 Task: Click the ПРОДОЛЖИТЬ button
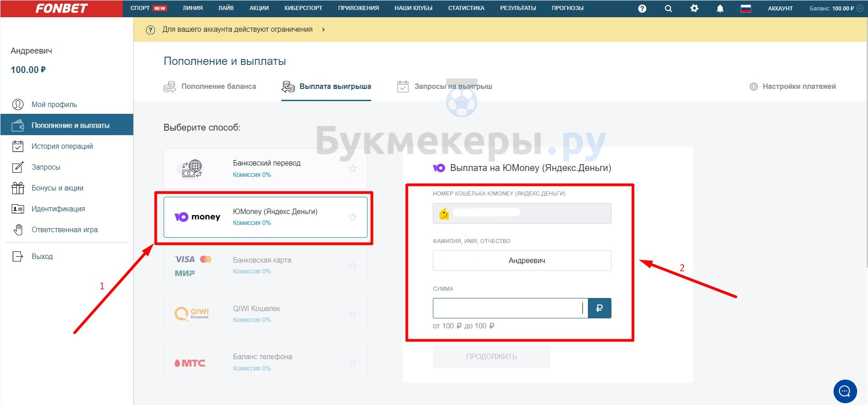[492, 357]
